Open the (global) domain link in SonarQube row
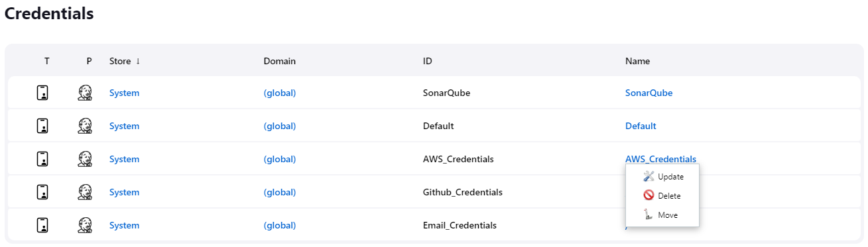Screen dimensions: 868x247 pyautogui.click(x=280, y=93)
